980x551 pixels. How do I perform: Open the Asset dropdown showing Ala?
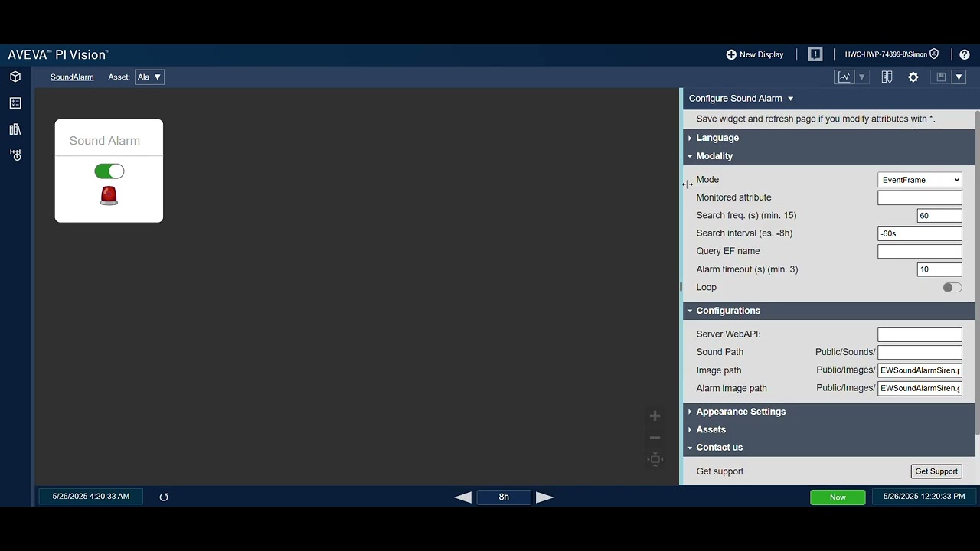tap(149, 77)
